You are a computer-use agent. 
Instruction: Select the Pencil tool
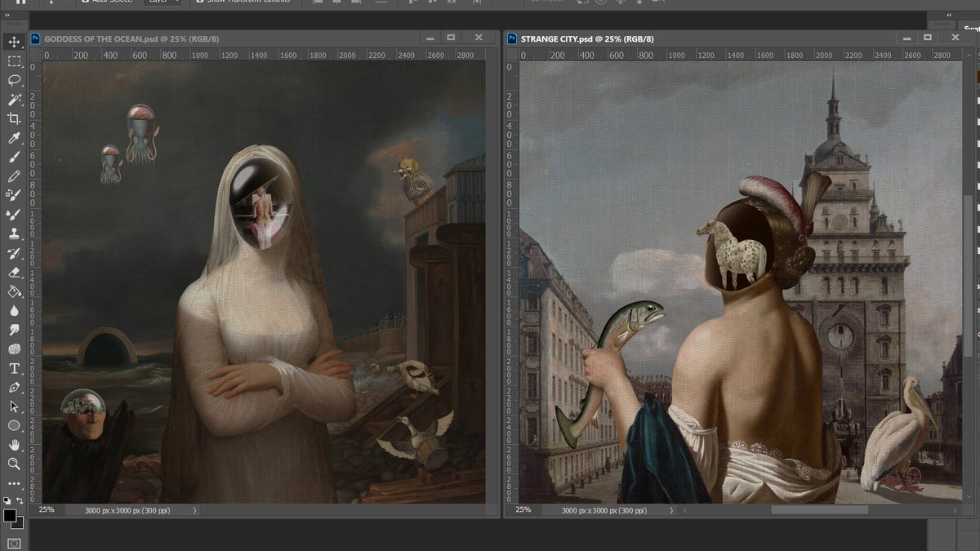(14, 176)
